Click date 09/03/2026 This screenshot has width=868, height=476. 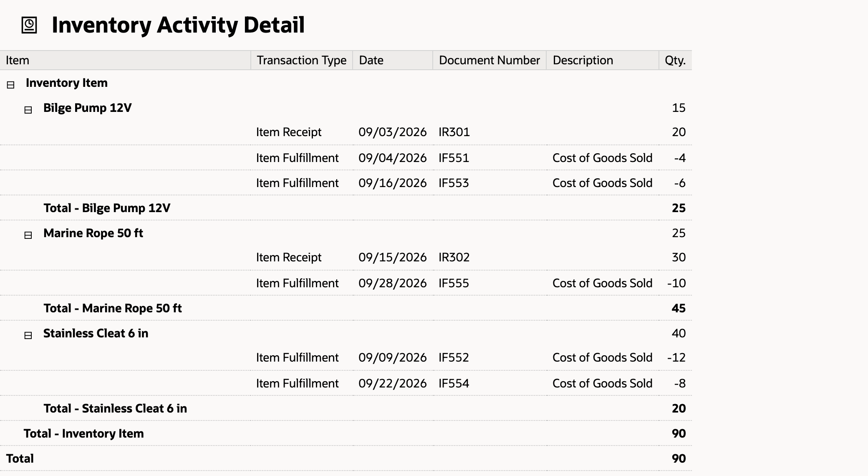pyautogui.click(x=393, y=132)
